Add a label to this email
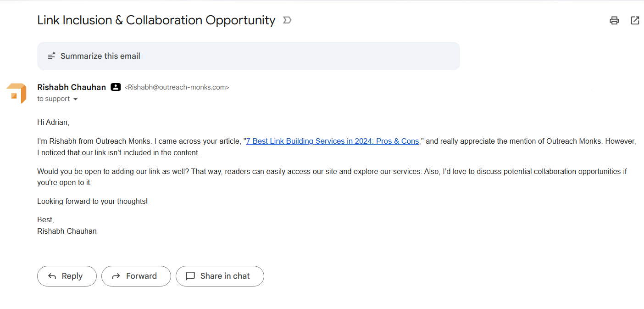The height and width of the screenshot is (309, 644). coord(287,20)
